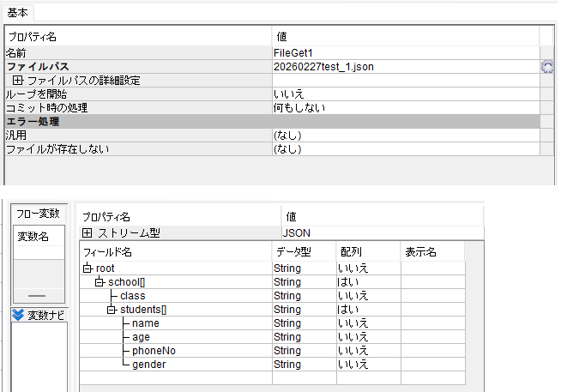
Task: Click the file path browse icon
Action: (x=546, y=67)
